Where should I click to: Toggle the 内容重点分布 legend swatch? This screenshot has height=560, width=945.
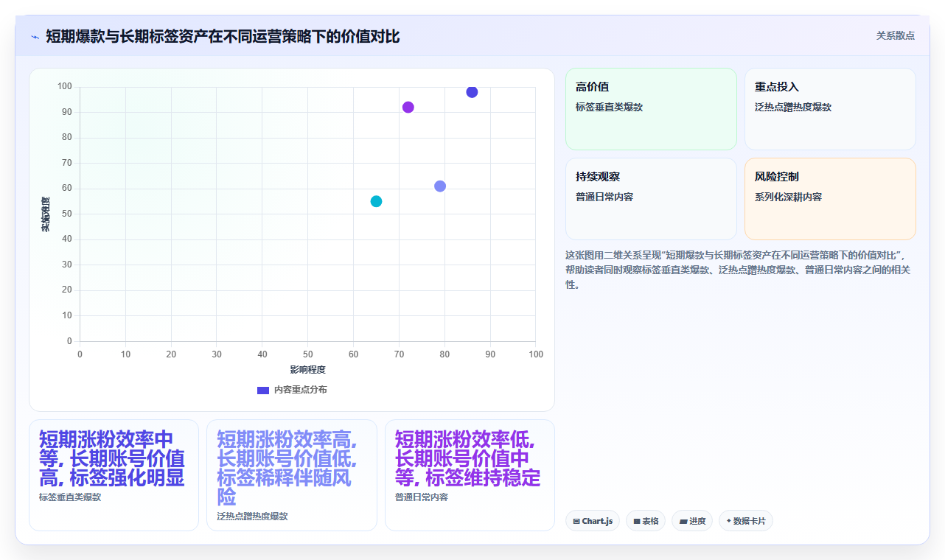point(262,390)
